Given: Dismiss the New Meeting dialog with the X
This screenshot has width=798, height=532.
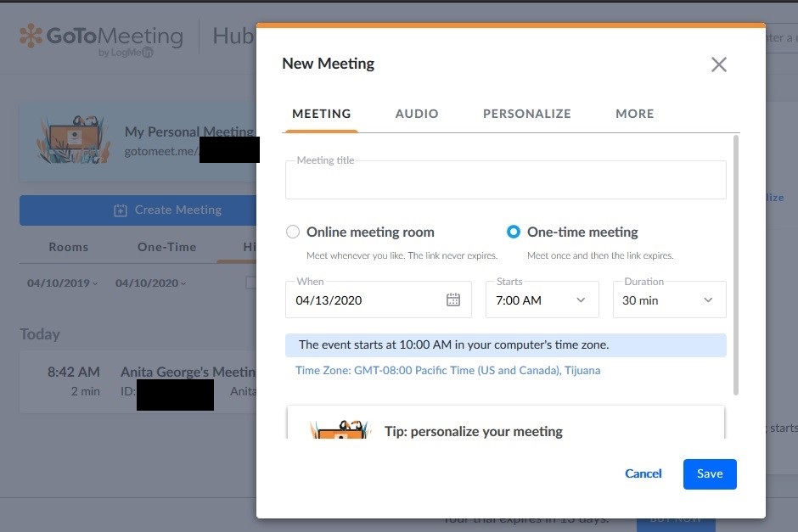Looking at the screenshot, I should pyautogui.click(x=718, y=64).
